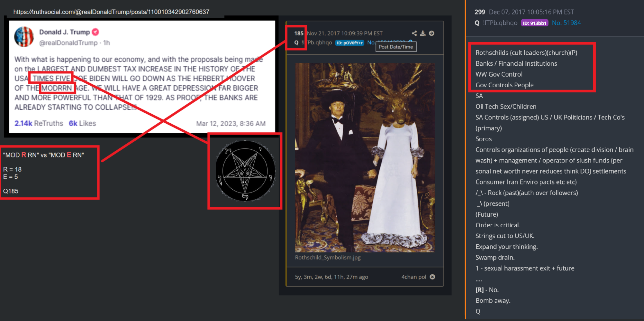Select the purple ID: 913bb1 badge
Image resolution: width=644 pixels, height=321 pixels.
point(534,23)
